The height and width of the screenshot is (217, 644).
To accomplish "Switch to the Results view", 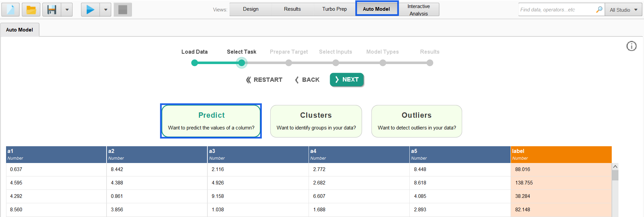I will (292, 9).
